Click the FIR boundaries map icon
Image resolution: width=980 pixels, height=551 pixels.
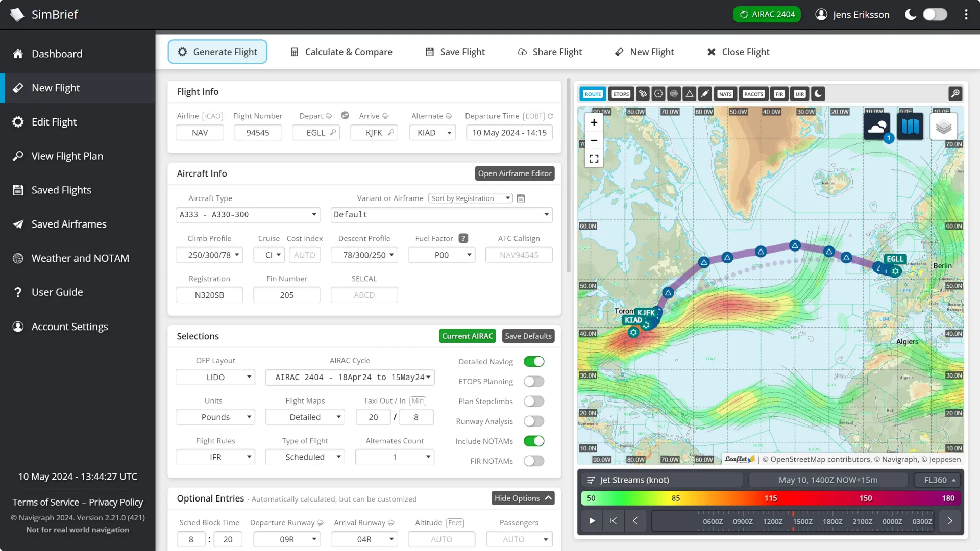point(779,93)
